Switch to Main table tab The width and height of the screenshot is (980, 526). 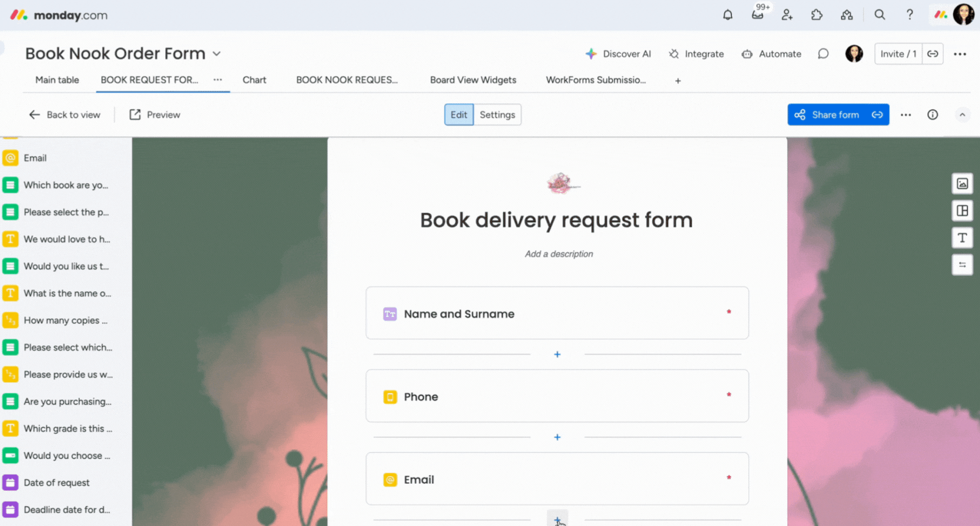[x=57, y=80]
